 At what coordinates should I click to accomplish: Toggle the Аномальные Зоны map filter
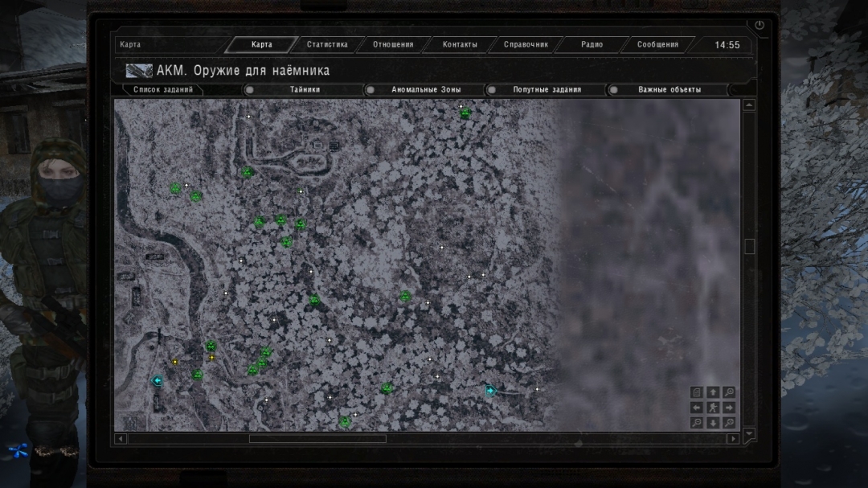(x=426, y=90)
